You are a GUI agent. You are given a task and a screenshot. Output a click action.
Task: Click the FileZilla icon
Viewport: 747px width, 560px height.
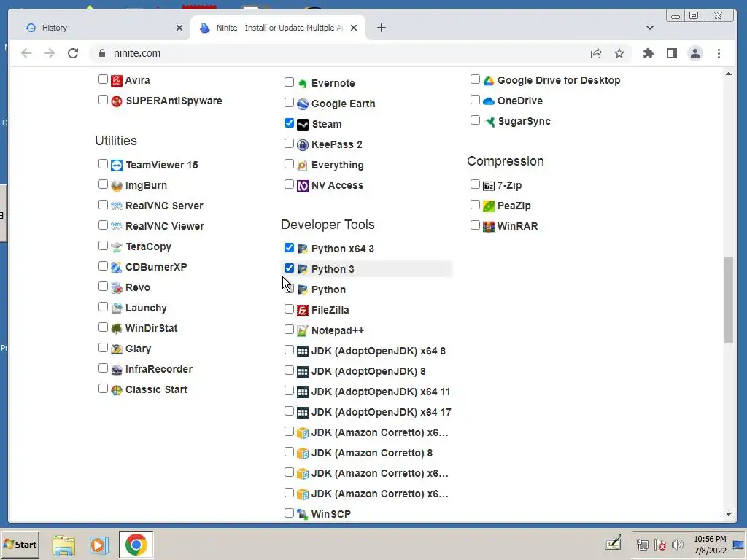pyautogui.click(x=303, y=311)
